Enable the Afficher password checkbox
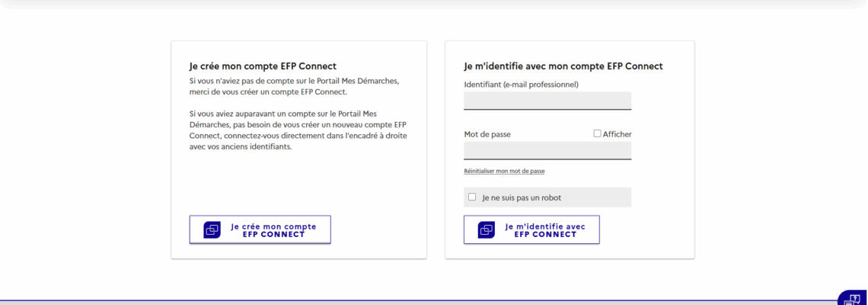 pyautogui.click(x=597, y=134)
